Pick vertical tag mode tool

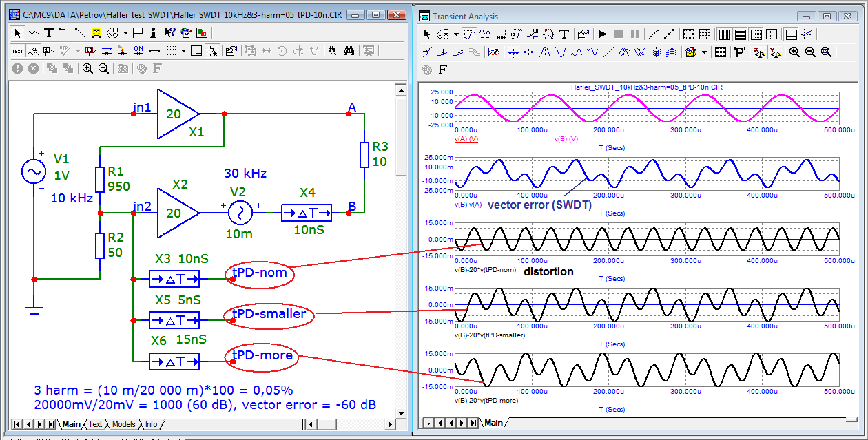point(517,34)
